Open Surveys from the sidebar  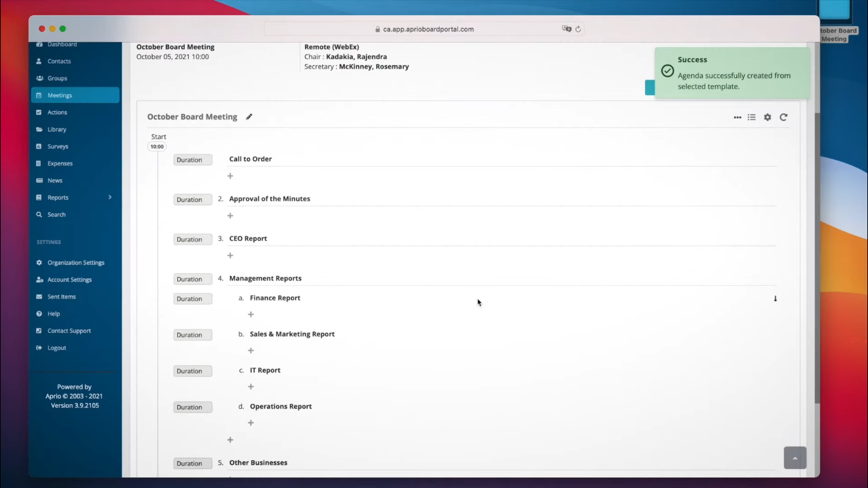point(57,146)
